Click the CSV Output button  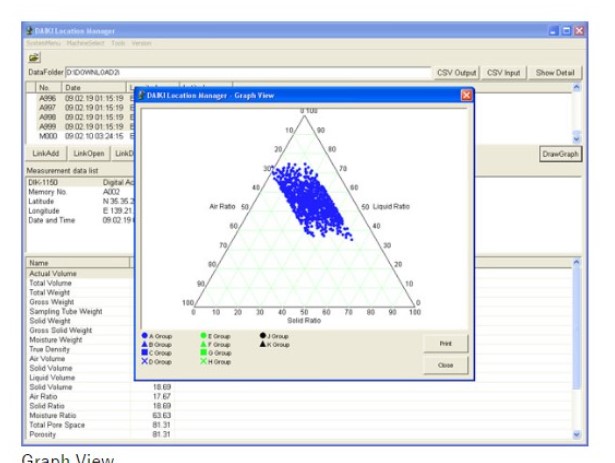pyautogui.click(x=457, y=73)
